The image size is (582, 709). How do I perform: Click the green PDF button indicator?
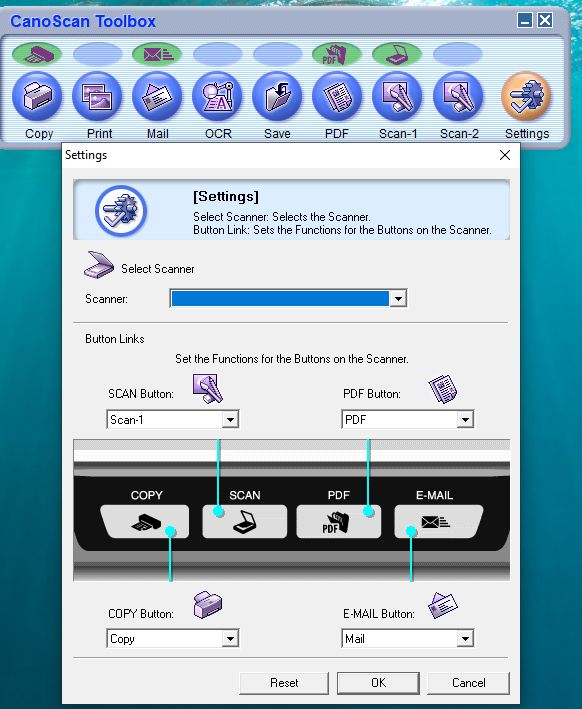point(336,54)
